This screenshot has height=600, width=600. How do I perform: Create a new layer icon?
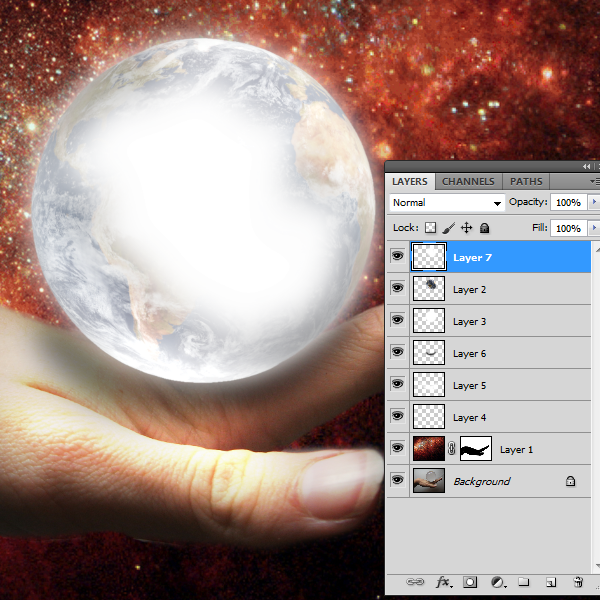tap(551, 582)
